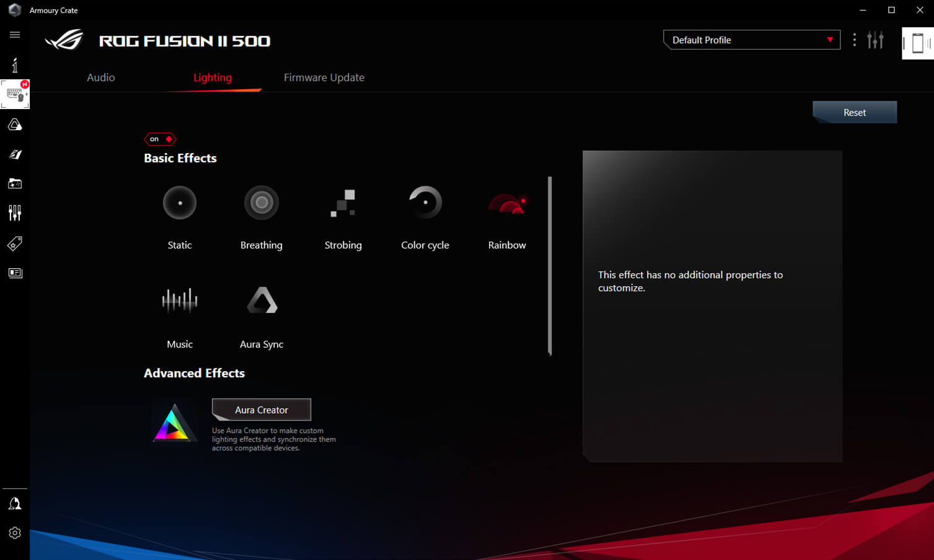
Task: Open the News sidebar icon
Action: point(15,273)
